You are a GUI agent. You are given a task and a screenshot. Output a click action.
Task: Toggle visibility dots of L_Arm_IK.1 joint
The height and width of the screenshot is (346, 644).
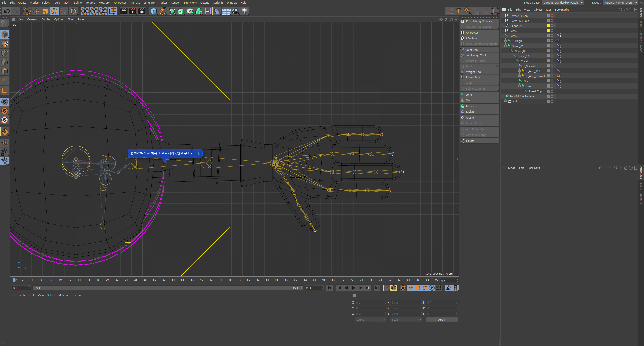point(552,71)
